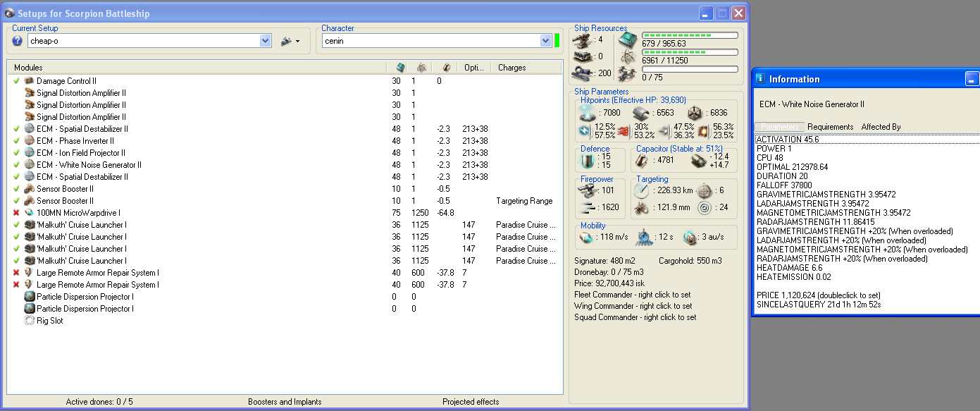Viewport: 980px width, 411px height.
Task: Click the blue help icon beside Current Setup
Action: click(x=18, y=41)
